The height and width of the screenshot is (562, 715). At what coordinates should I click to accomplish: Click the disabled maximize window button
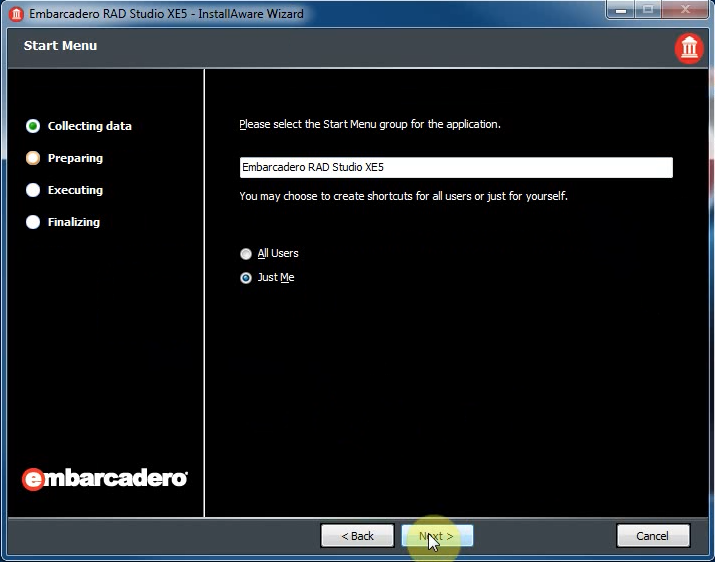click(648, 9)
